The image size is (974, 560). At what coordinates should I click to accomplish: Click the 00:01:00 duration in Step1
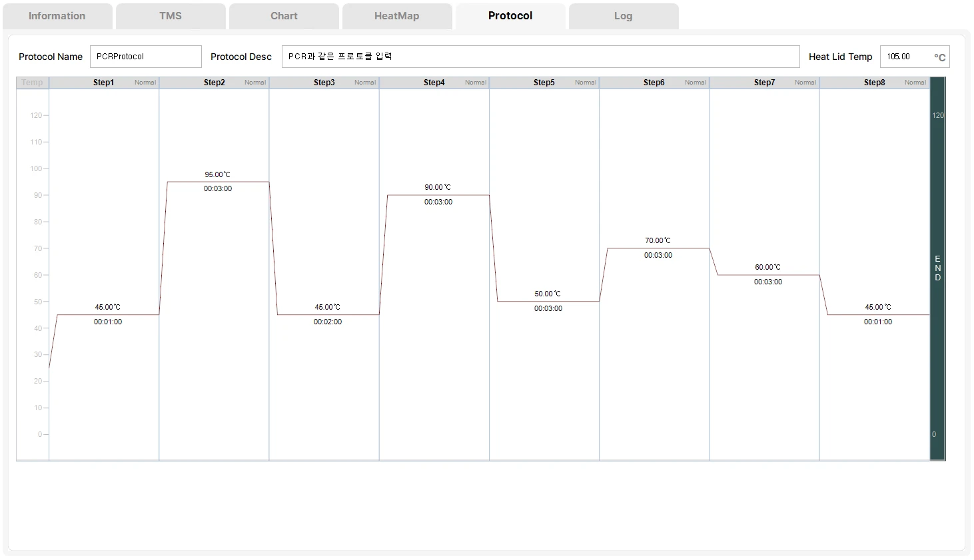click(x=108, y=322)
